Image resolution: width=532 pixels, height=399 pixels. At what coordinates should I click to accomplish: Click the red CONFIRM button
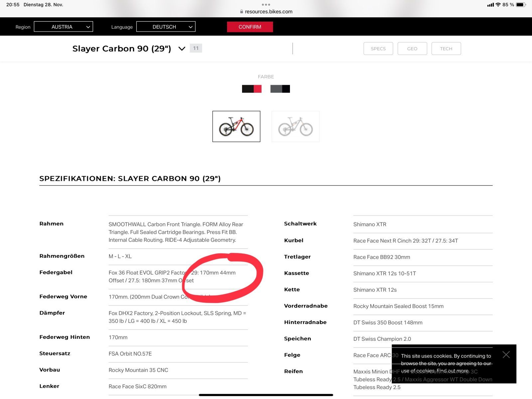click(x=250, y=27)
